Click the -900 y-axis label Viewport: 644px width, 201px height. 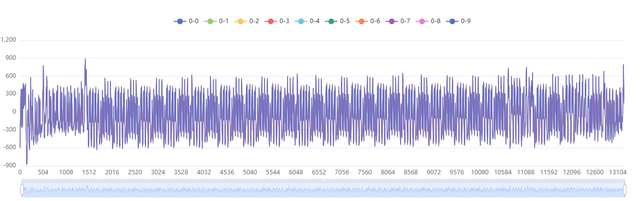9,166
